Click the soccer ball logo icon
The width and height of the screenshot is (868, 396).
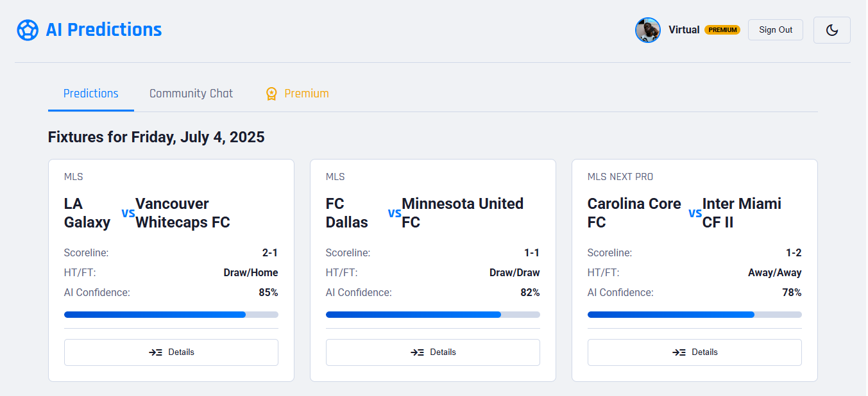(28, 30)
